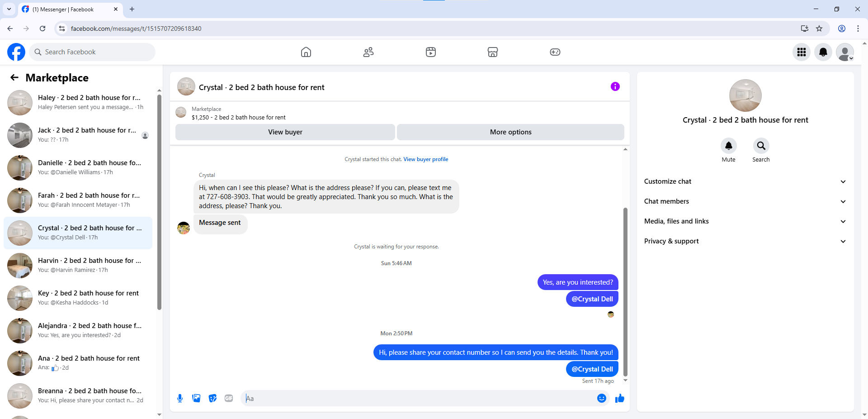Open a new browser tab

[132, 9]
